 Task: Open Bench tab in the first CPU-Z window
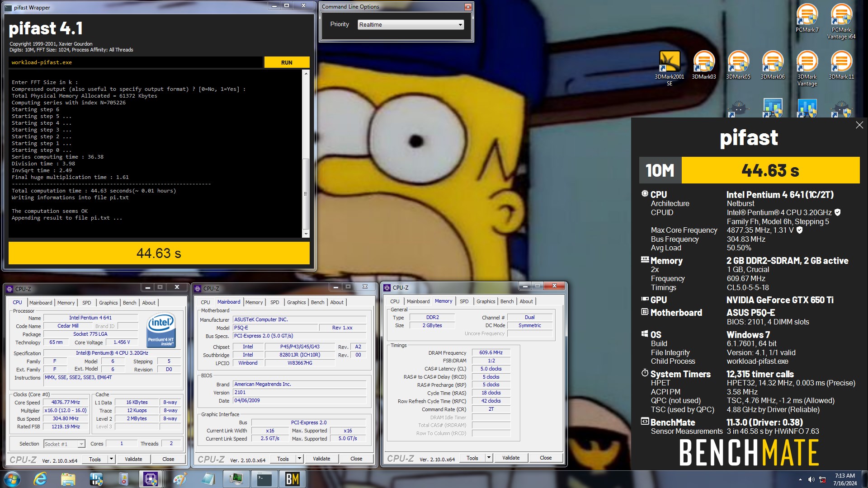(x=130, y=303)
